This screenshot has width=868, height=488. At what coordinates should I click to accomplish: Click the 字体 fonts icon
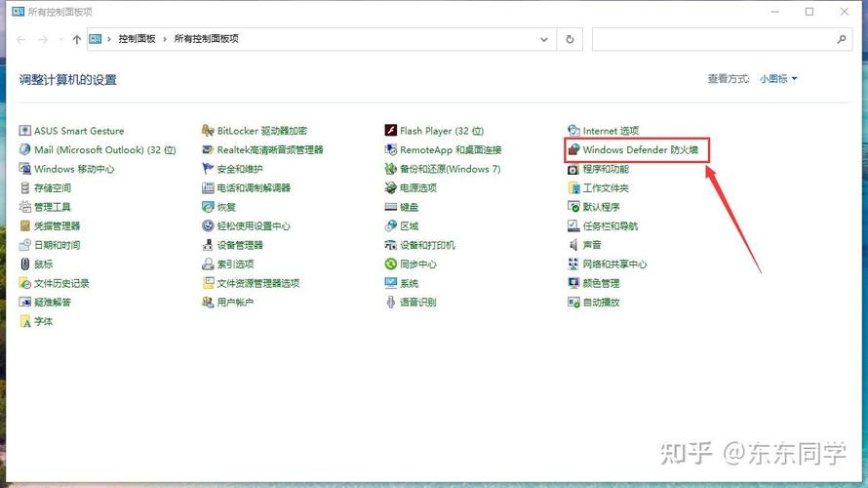pos(25,321)
